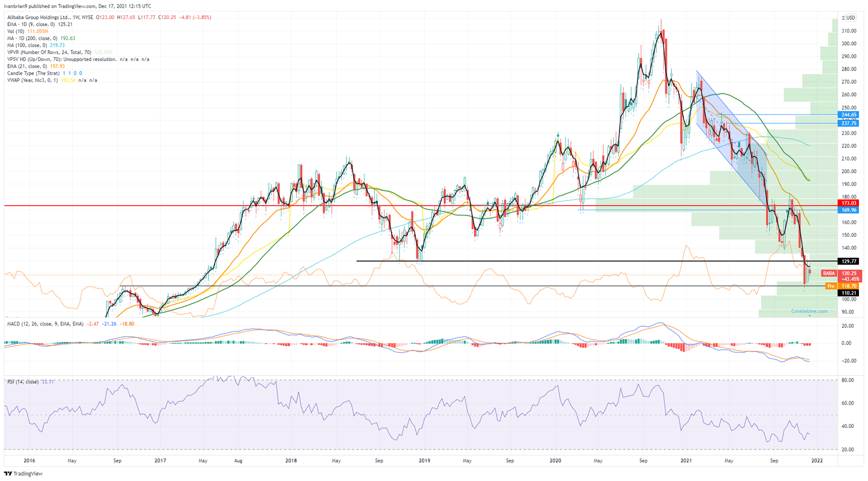Click the 2021 label on the time axis
Viewport: 868px width, 481px height.
click(x=687, y=461)
